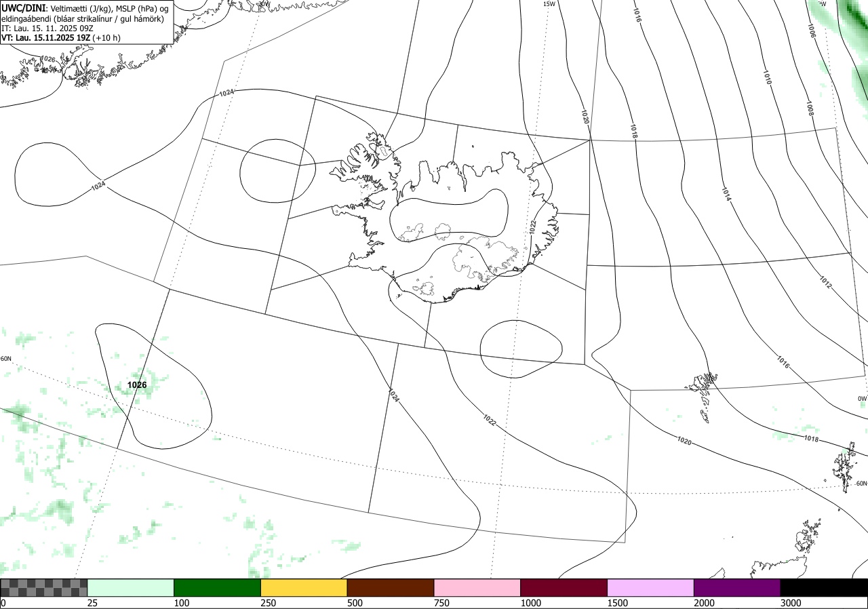
Task: Choose the yellow 250–500 legend swatch
Action: [x=304, y=587]
